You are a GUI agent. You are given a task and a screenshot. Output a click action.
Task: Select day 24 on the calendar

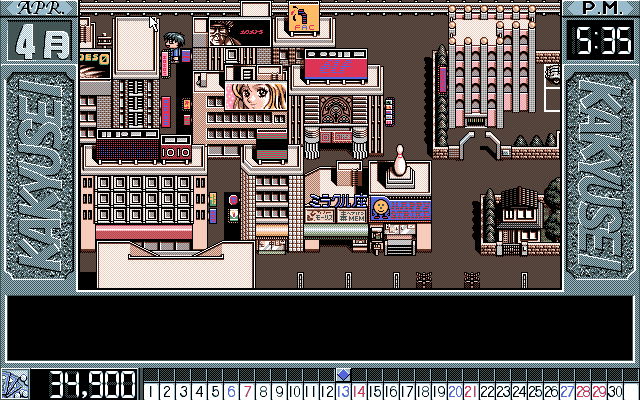pos(519,391)
